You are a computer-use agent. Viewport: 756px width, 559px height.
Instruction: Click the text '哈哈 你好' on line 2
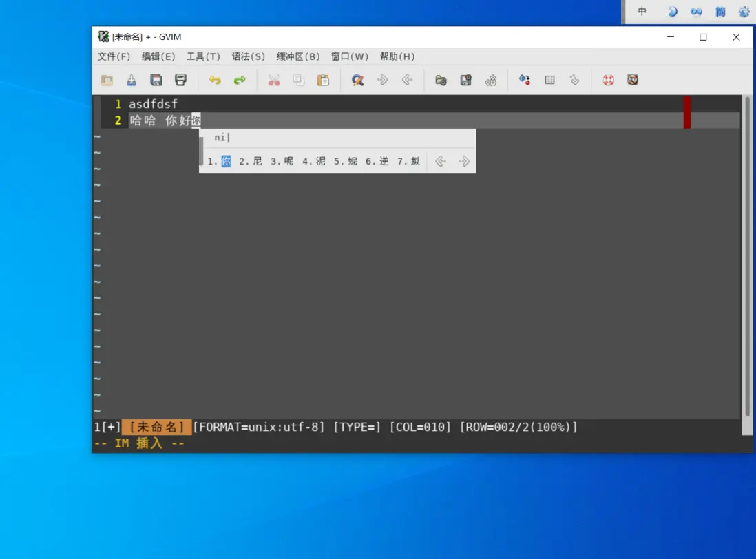tap(160, 120)
